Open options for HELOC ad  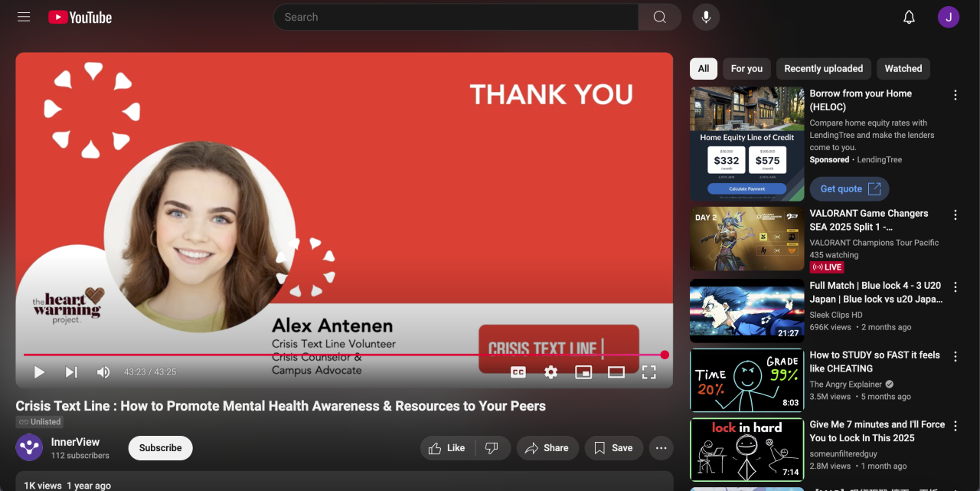955,95
